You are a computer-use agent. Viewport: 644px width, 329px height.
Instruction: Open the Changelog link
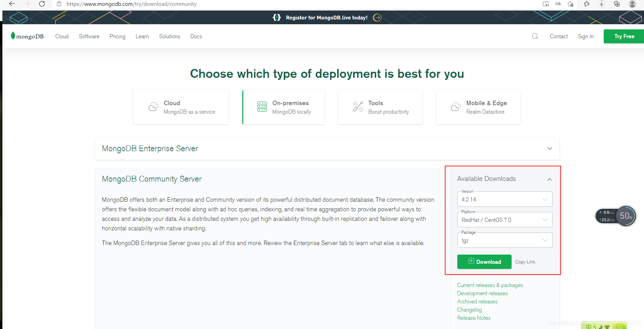coord(469,310)
